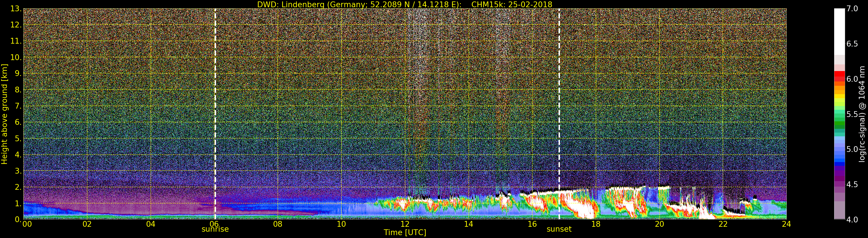Viewport: 868px width, 238px height.
Task: Click the colorbar tick label '5.0'
Action: pyautogui.click(x=852, y=149)
